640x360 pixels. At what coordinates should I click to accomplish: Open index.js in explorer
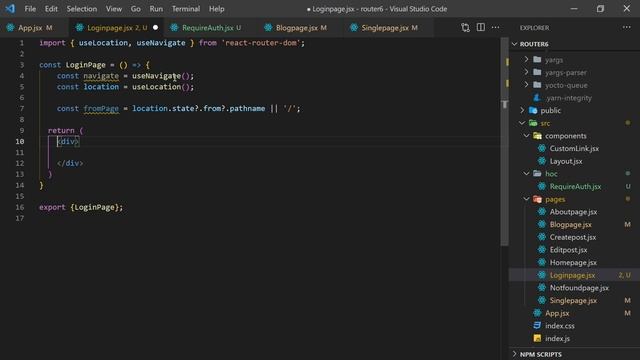[x=574, y=338]
